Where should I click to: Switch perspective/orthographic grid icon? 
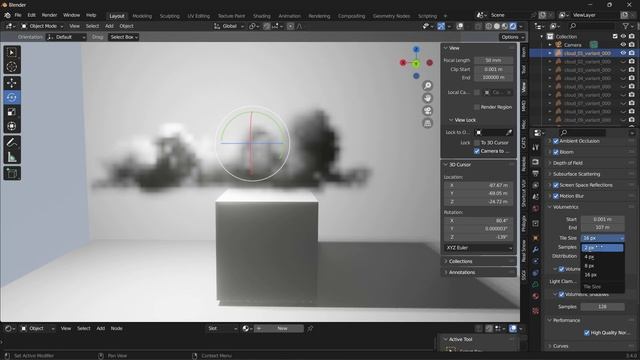[x=427, y=123]
